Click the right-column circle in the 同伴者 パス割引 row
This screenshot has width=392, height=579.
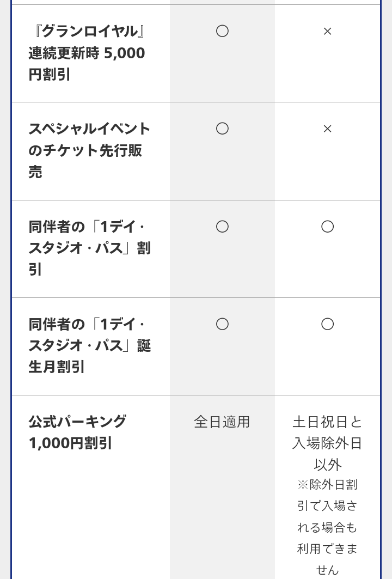(327, 227)
